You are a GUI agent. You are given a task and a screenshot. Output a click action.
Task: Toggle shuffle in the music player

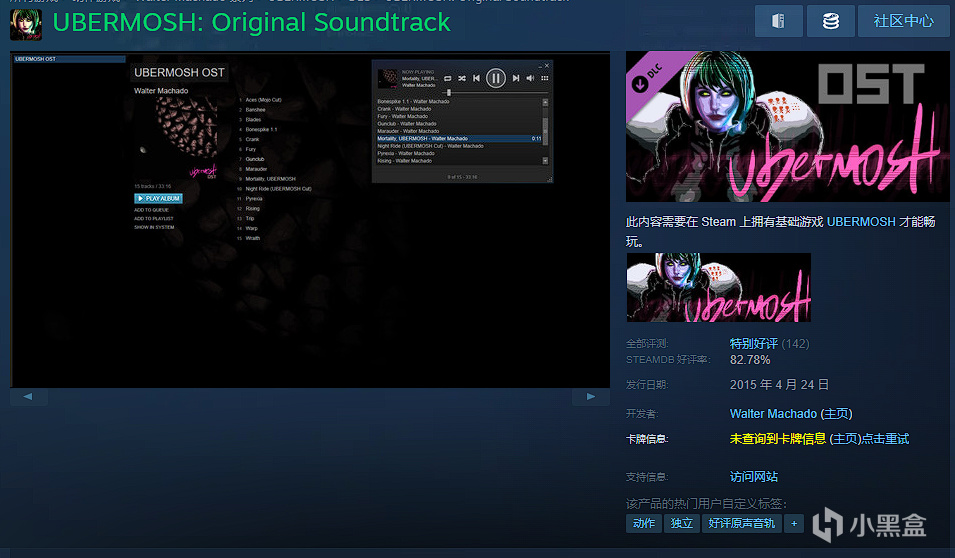coord(462,78)
